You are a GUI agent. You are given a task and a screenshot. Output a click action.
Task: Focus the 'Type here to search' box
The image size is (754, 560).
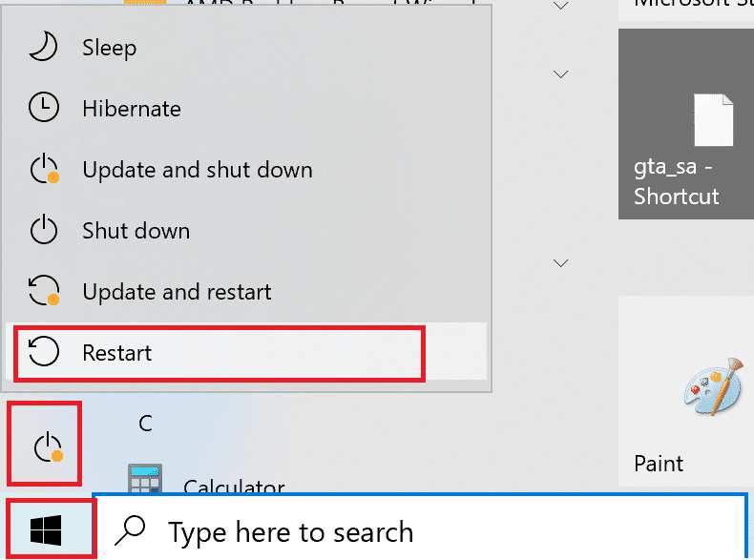click(x=420, y=530)
